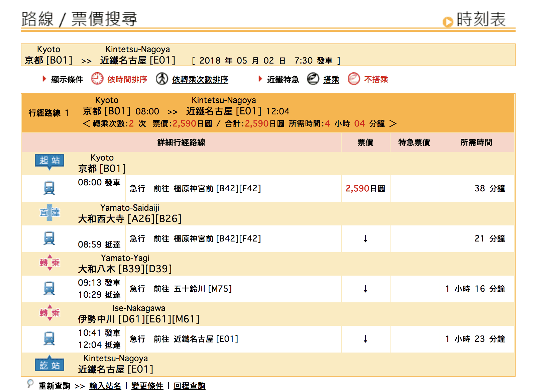Click the fare arrow in the 09:13 row
The image size is (545, 392).
tap(365, 289)
